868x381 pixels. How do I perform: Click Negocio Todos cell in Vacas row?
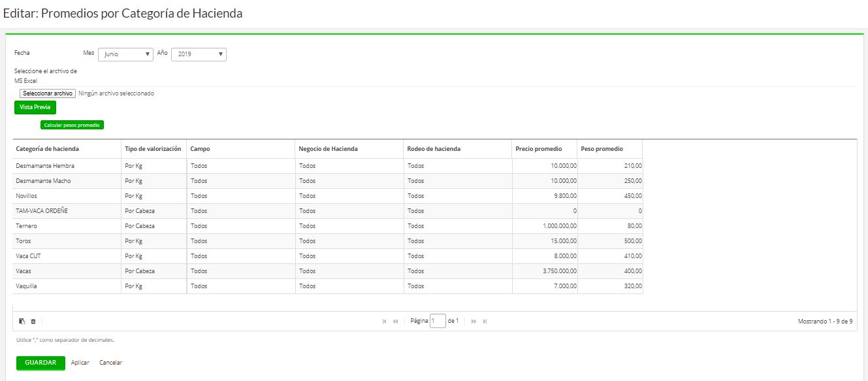click(x=349, y=271)
